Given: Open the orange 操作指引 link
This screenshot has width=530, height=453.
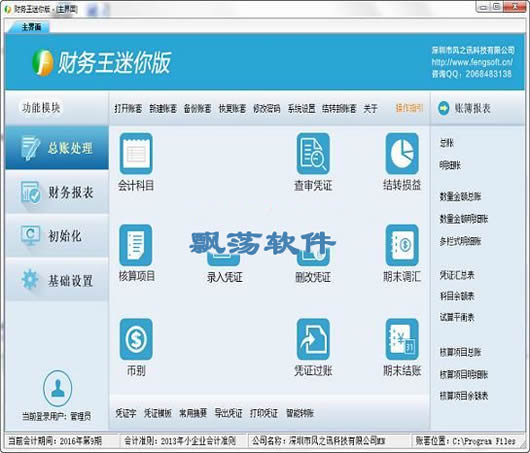Looking at the screenshot, I should click(x=409, y=108).
